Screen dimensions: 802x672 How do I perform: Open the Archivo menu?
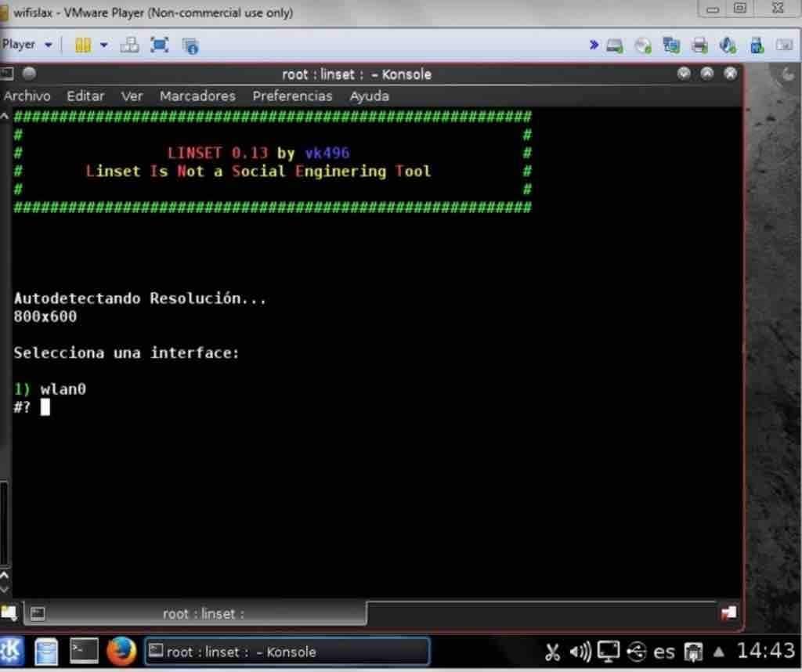(27, 96)
